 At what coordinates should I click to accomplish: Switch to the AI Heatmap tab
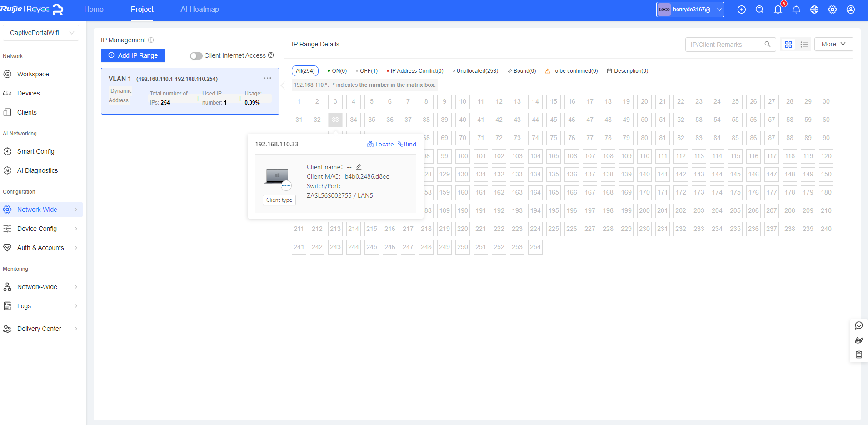(x=200, y=9)
